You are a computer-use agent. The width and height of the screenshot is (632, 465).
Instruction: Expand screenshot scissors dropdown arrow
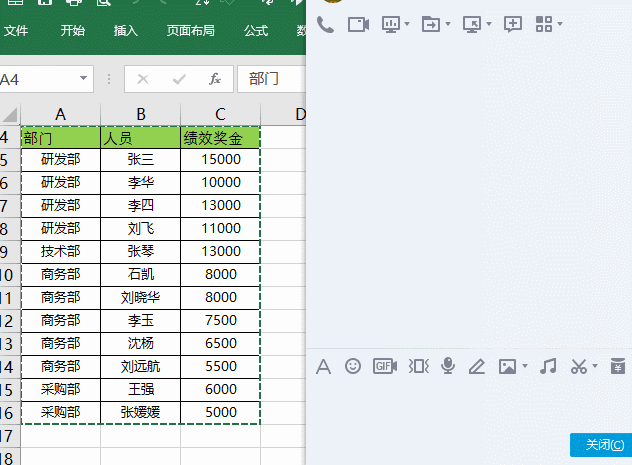595,366
